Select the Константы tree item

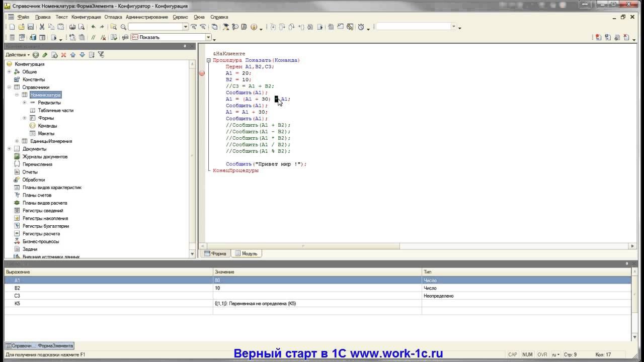coord(34,79)
